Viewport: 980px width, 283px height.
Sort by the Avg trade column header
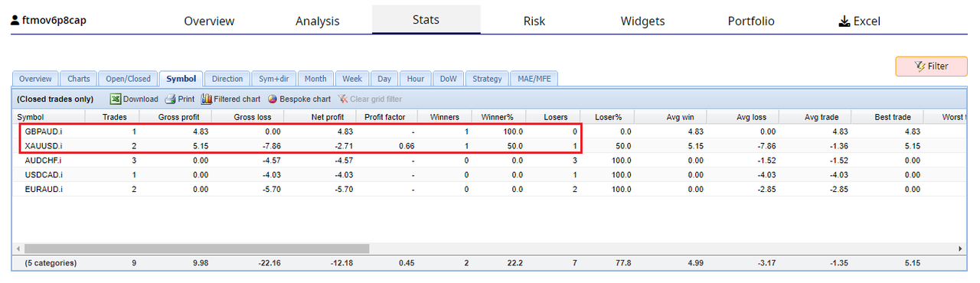[815, 117]
